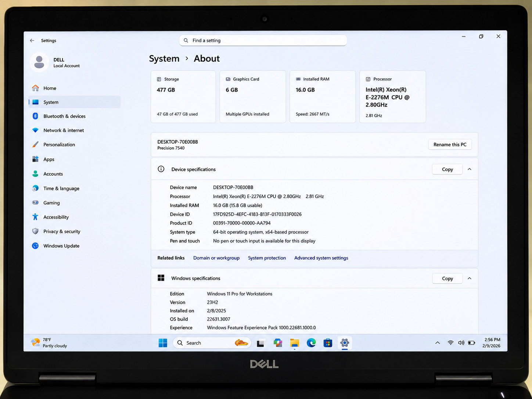
Task: Open Domain or workgroup link
Action: click(x=216, y=258)
